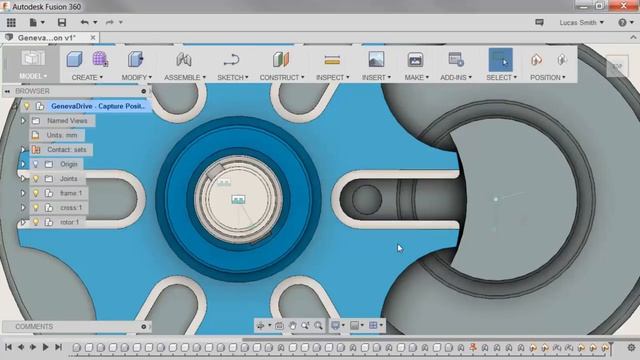Open the Lucas Smith account dropdown
This screenshot has width=640, height=360.
[581, 22]
